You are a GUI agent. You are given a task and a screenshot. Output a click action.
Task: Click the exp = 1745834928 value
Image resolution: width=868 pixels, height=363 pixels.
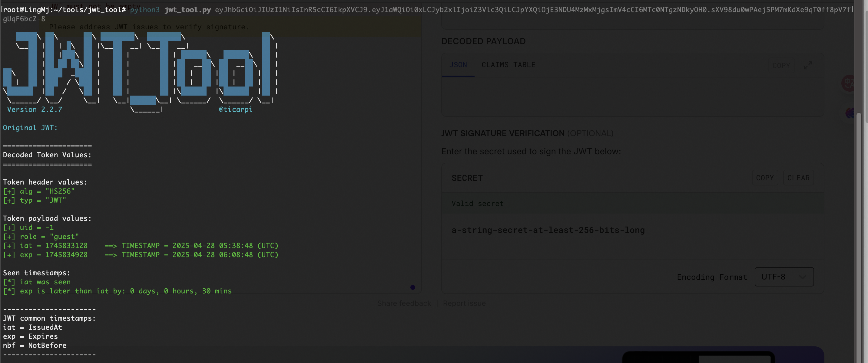tap(66, 255)
